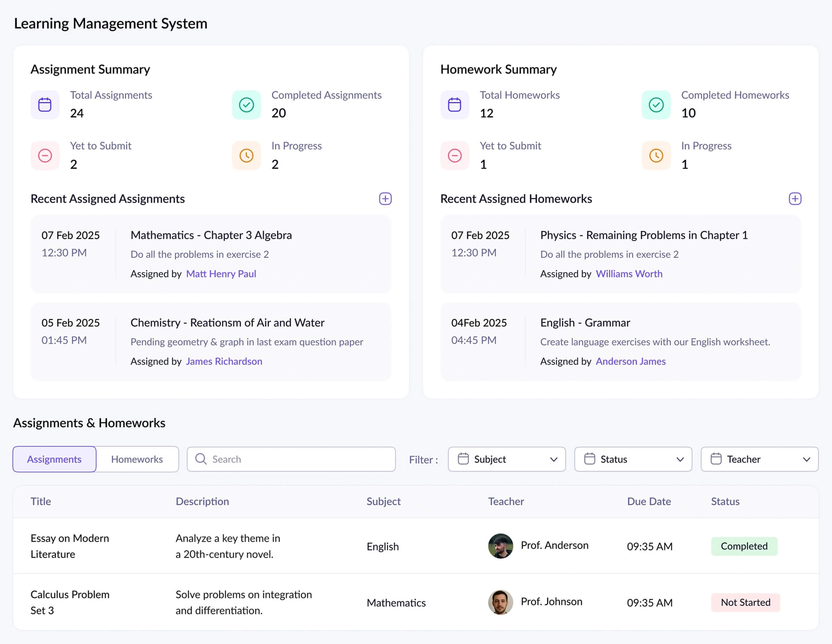Click the Not Started badge for Calculus Problem Set 3
Viewport: 832px width, 644px height.
[x=745, y=602]
